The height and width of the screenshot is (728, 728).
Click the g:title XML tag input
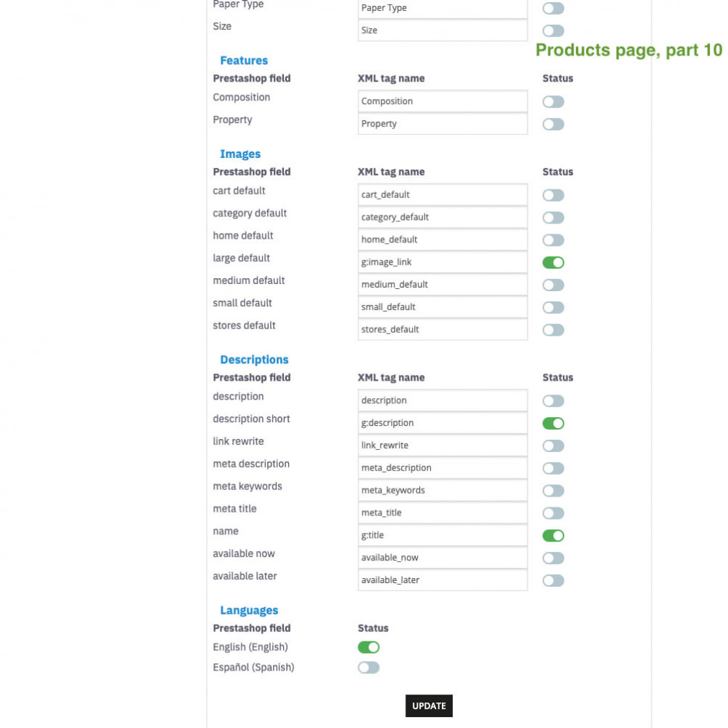click(442, 535)
